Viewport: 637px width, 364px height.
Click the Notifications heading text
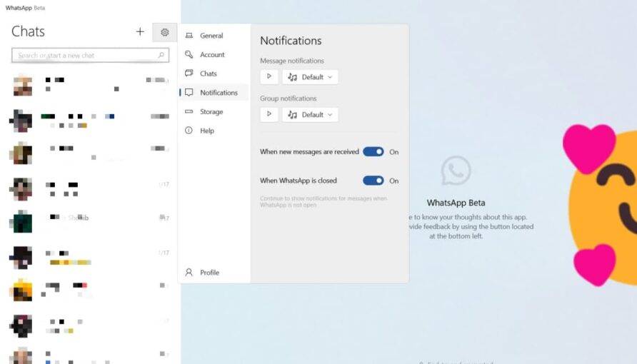click(291, 41)
